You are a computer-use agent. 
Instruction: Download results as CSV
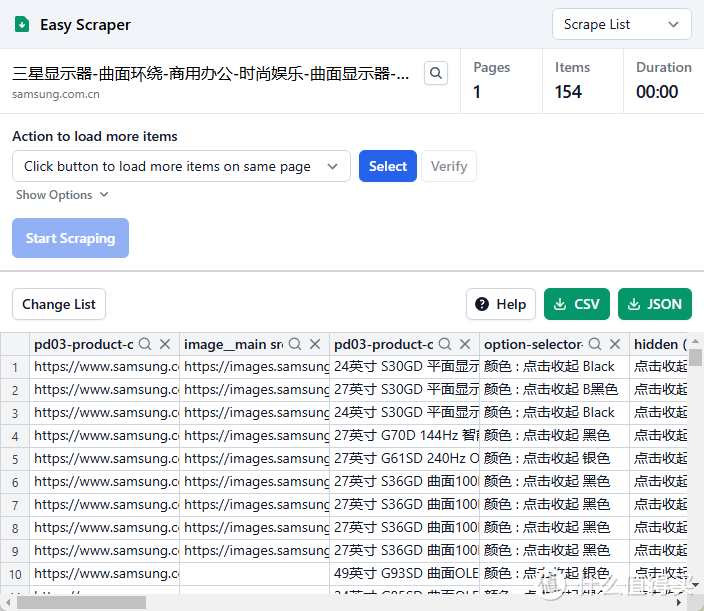coord(576,304)
